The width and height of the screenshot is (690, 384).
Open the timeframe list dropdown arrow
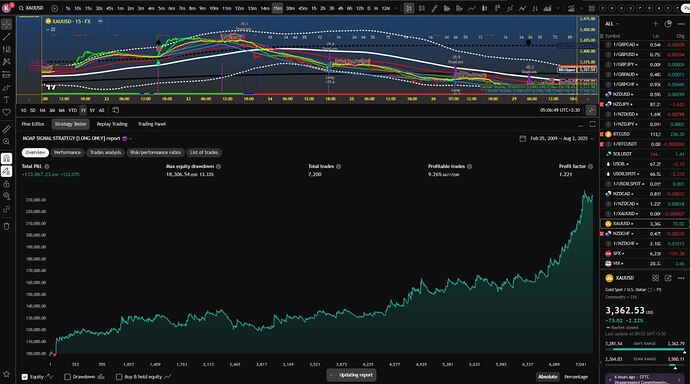tap(396, 8)
